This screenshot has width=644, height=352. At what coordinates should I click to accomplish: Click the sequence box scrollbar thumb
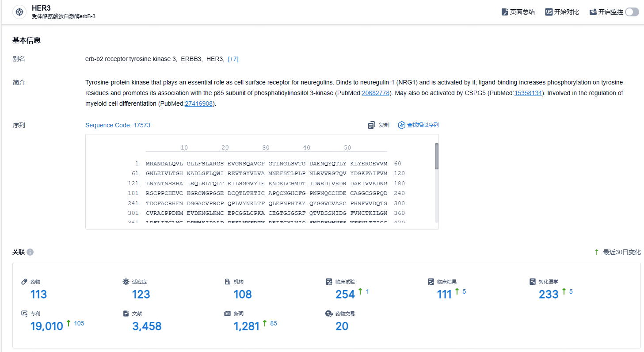tap(437, 156)
